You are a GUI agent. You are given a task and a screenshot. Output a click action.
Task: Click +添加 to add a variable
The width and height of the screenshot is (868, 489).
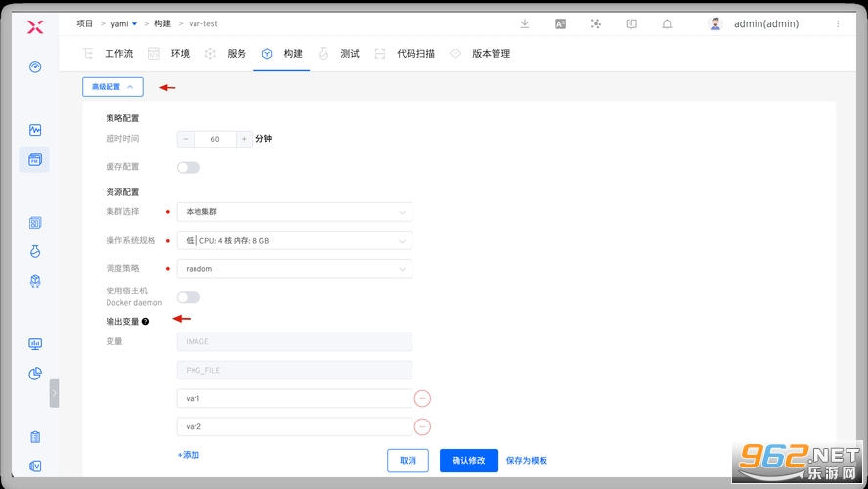pos(189,455)
